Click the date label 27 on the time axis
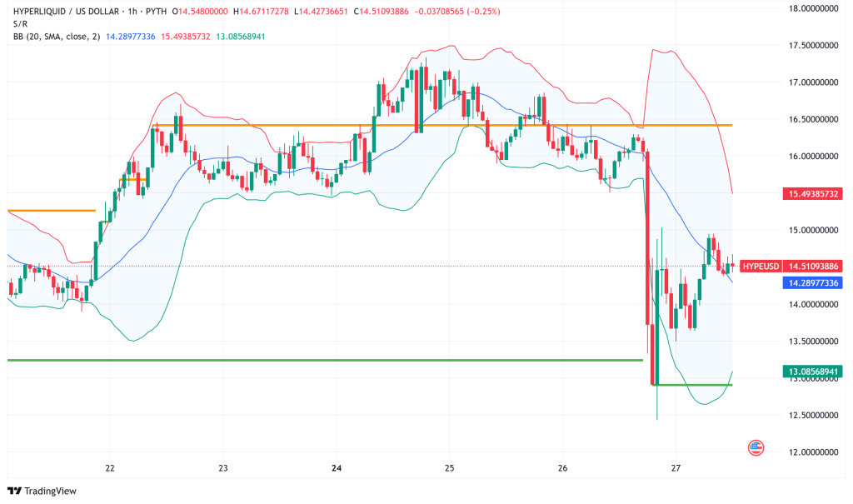Screen dimensions: 853x504 [x=676, y=468]
